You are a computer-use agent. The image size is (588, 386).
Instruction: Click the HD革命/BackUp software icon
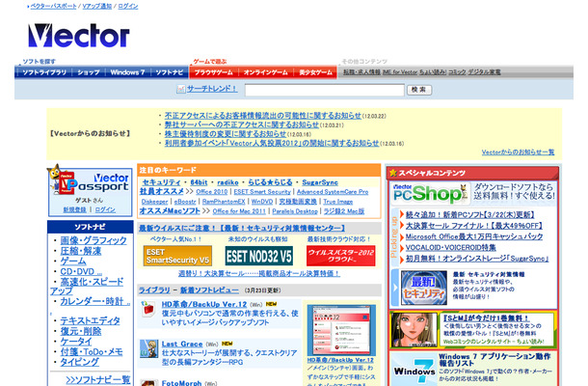pyautogui.click(x=148, y=309)
